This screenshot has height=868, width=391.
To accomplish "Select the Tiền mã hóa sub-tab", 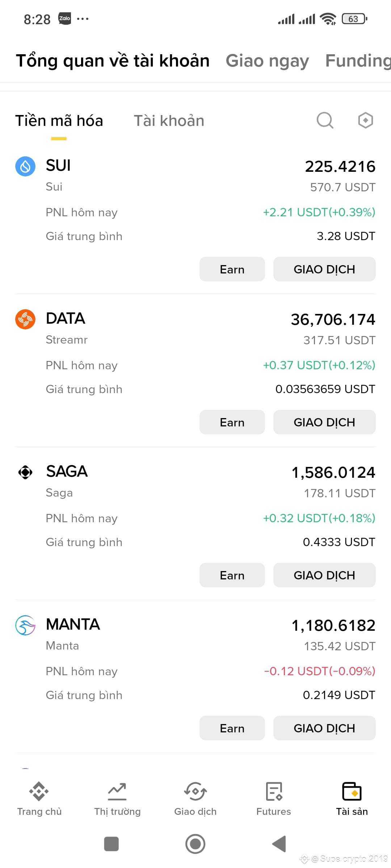I will pyautogui.click(x=59, y=121).
